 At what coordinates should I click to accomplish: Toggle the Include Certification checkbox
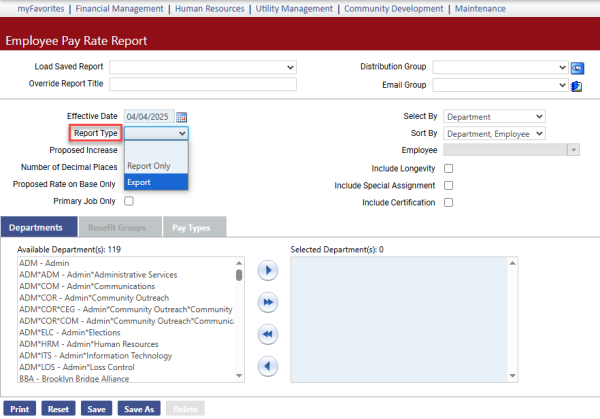point(448,202)
